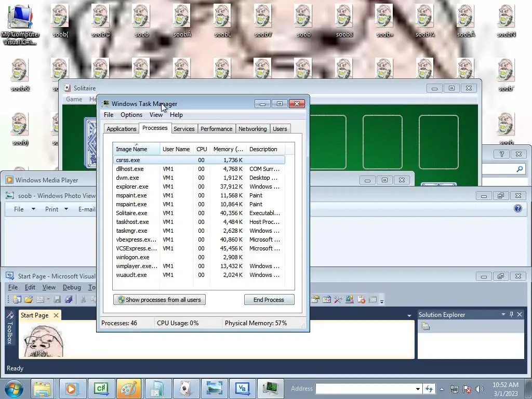Open the Toolbox side tab in Visual Basic
The image size is (532, 399).
point(10,328)
